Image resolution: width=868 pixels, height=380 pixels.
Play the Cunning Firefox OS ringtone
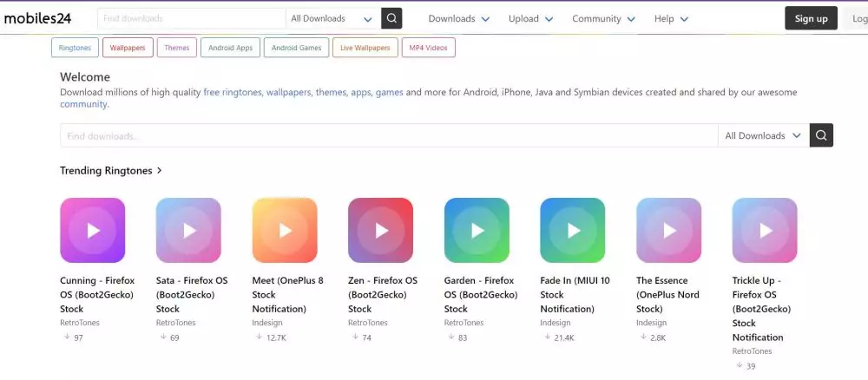point(93,230)
